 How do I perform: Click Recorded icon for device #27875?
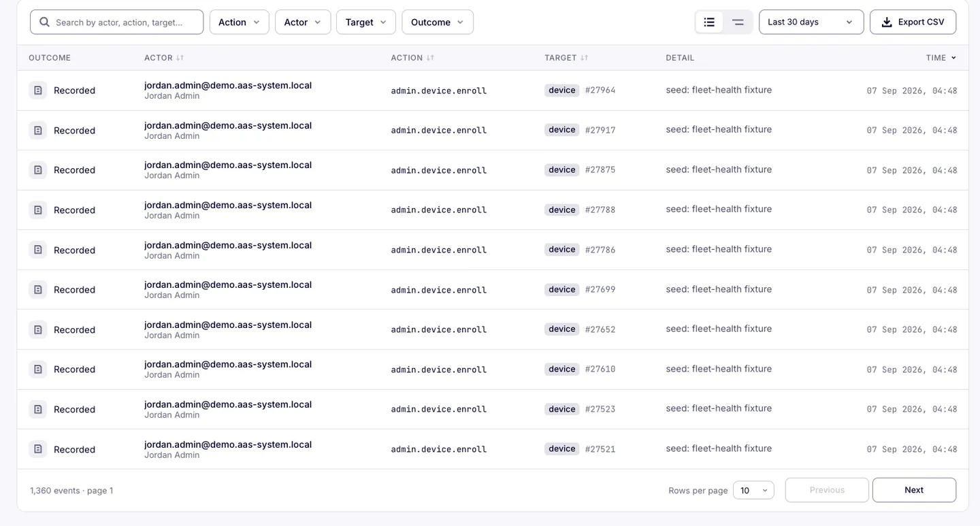pos(38,169)
